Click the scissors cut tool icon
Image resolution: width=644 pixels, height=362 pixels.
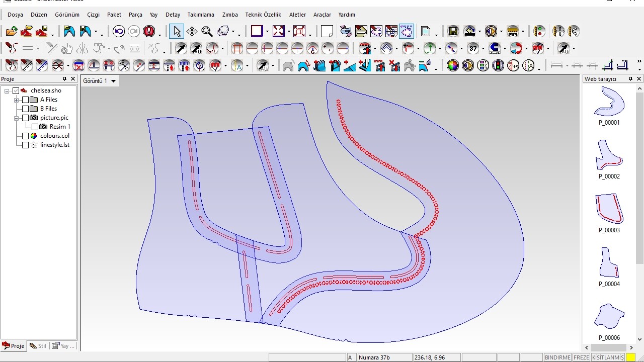[123, 65]
